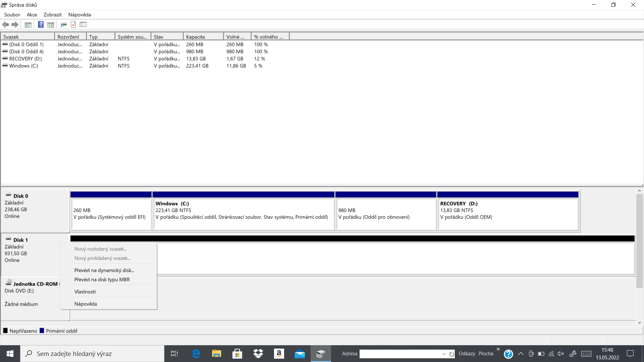Click the blue Help question mark icon
This screenshot has height=362, width=644.
tap(41, 24)
